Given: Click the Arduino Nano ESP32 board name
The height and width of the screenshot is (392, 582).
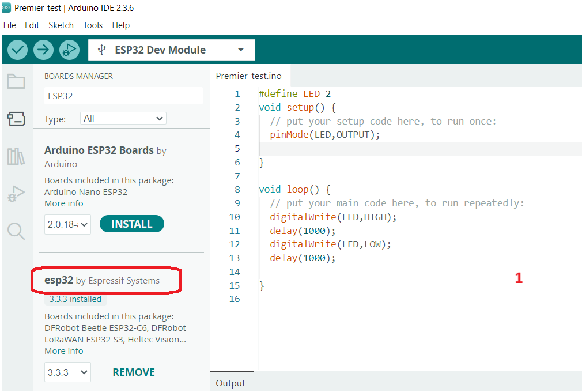Looking at the screenshot, I should pos(86,192).
